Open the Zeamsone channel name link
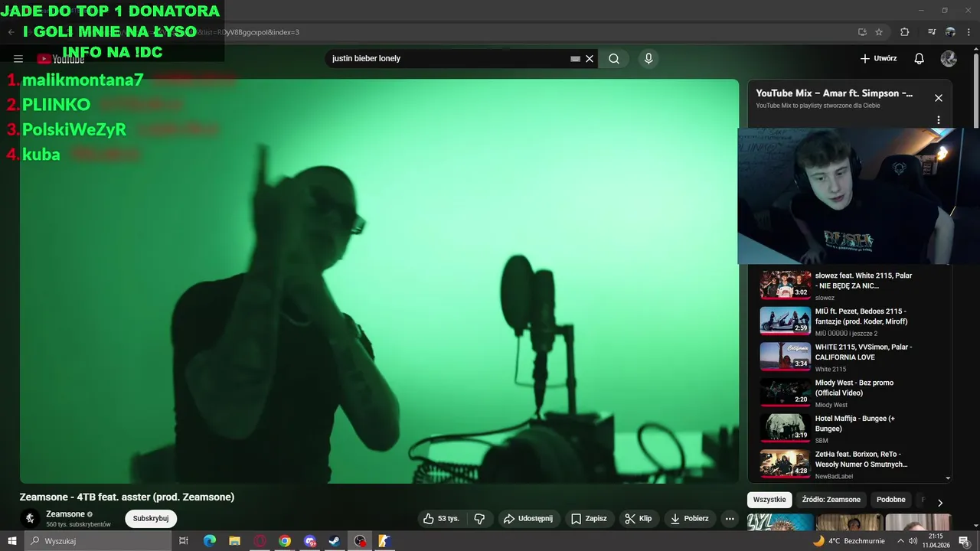This screenshot has height=551, width=980. coord(65,514)
